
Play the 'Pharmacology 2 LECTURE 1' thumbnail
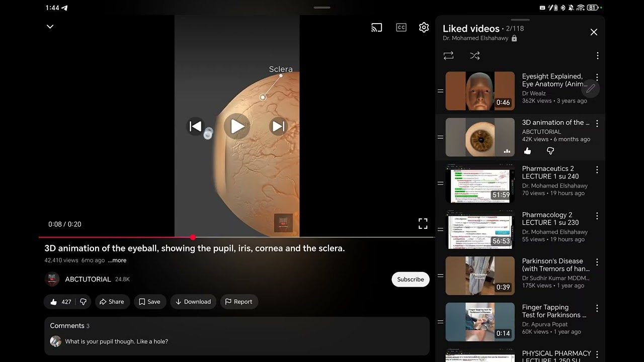[480, 230]
